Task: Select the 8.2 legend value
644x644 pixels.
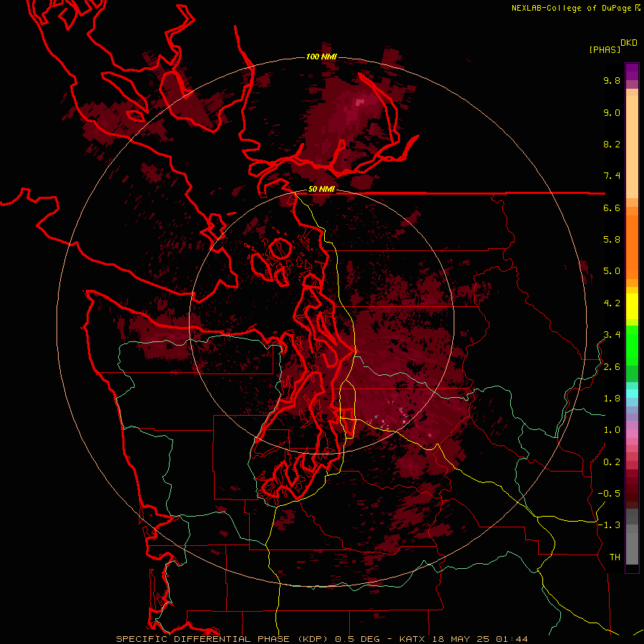Action: (612, 144)
